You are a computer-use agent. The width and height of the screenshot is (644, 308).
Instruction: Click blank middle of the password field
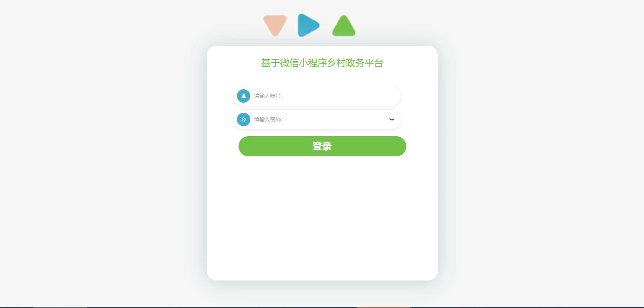tap(335, 119)
